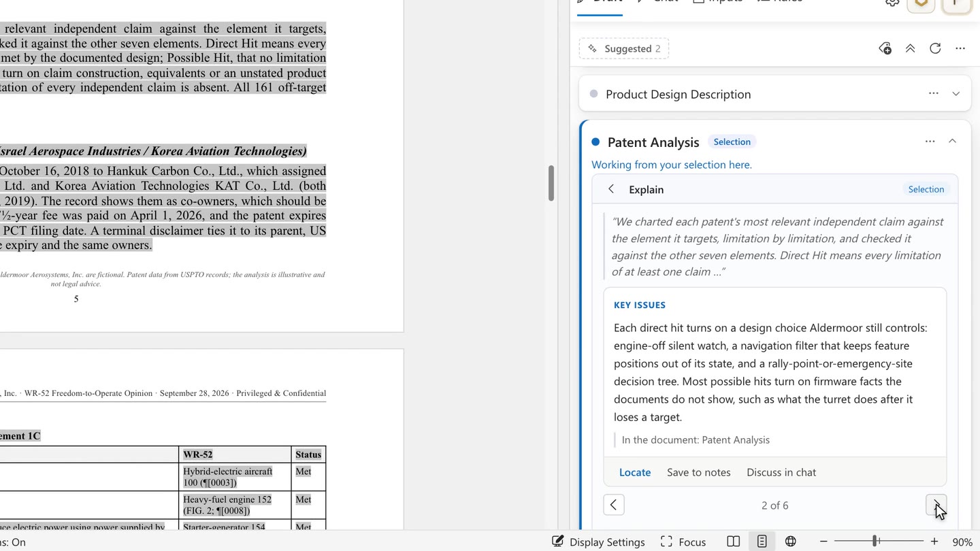The height and width of the screenshot is (551, 980).
Task: Open the panel toolbar's more options menu
Action: [x=960, y=48]
